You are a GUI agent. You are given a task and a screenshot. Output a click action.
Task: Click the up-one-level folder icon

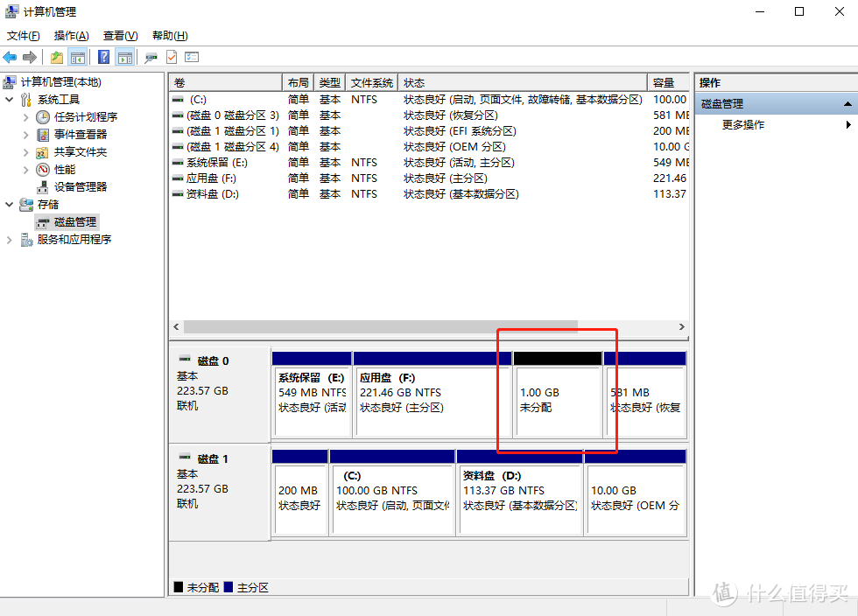pyautogui.click(x=58, y=57)
